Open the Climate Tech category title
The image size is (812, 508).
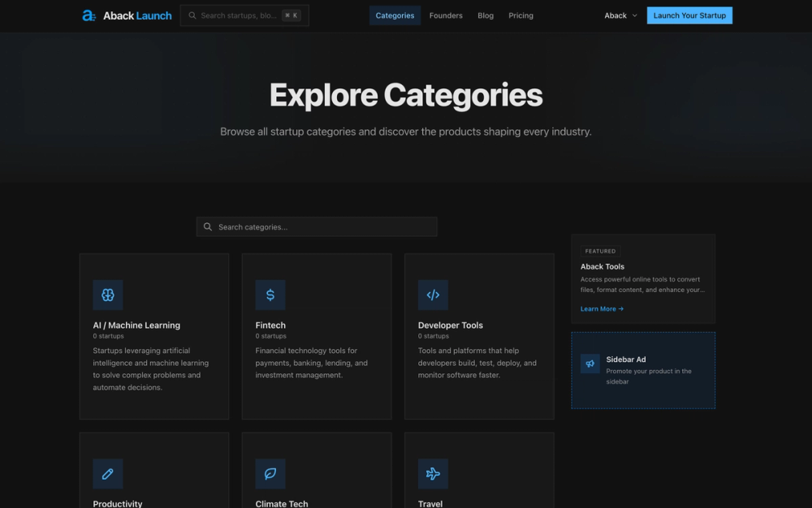pyautogui.click(x=281, y=503)
